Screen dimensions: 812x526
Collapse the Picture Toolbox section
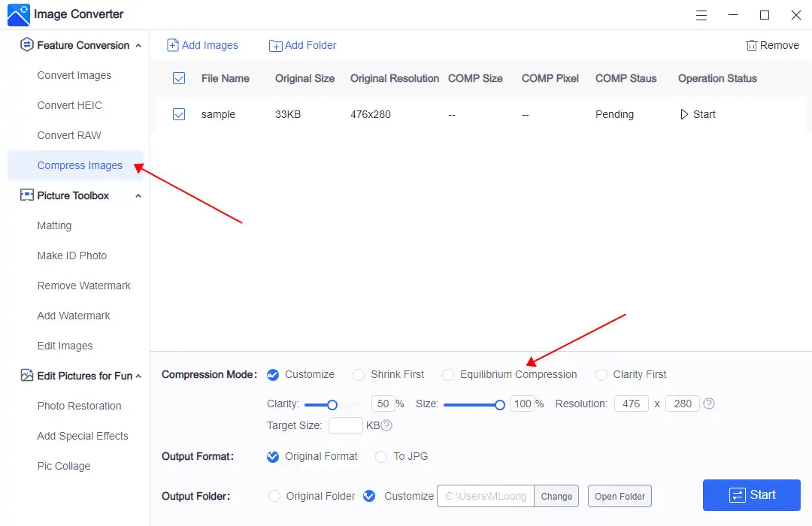[138, 195]
